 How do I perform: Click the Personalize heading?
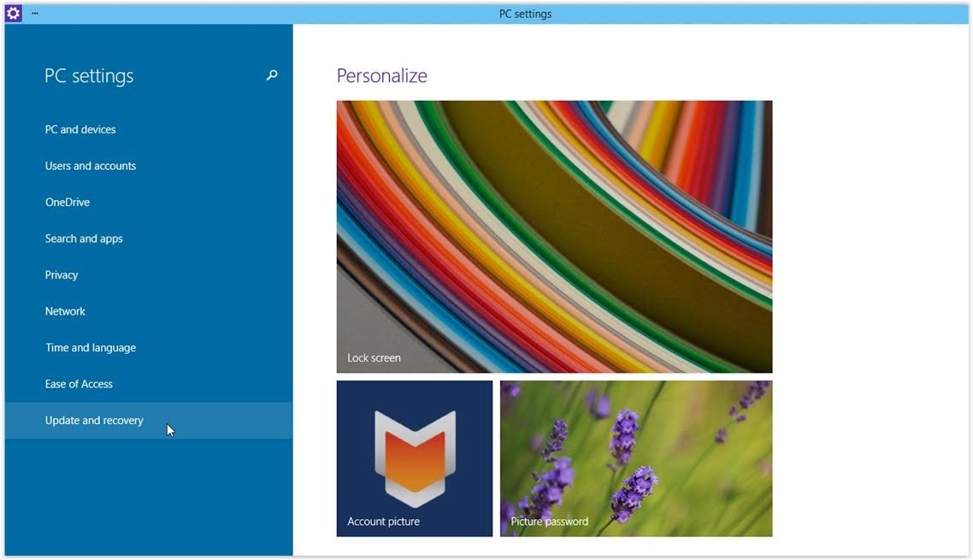pos(381,76)
